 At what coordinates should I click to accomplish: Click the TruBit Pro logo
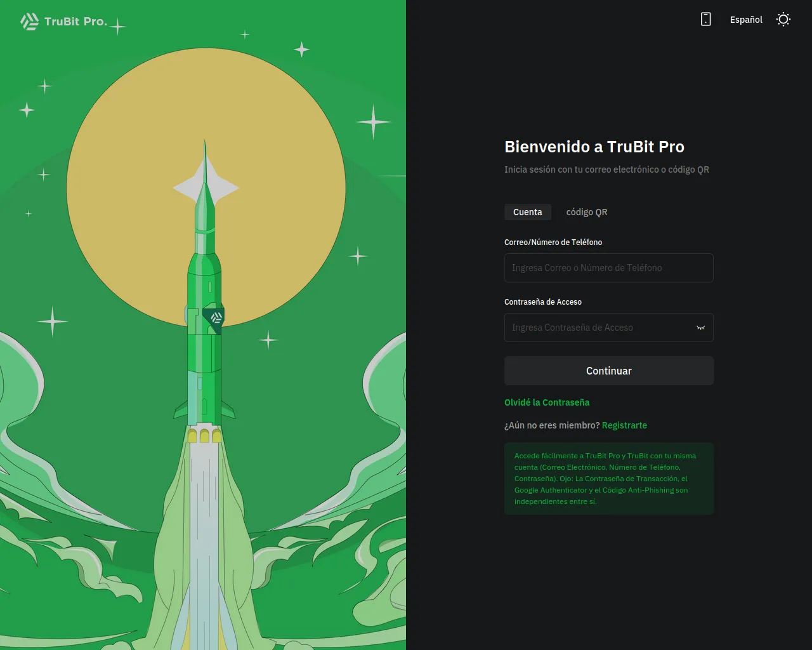click(63, 22)
